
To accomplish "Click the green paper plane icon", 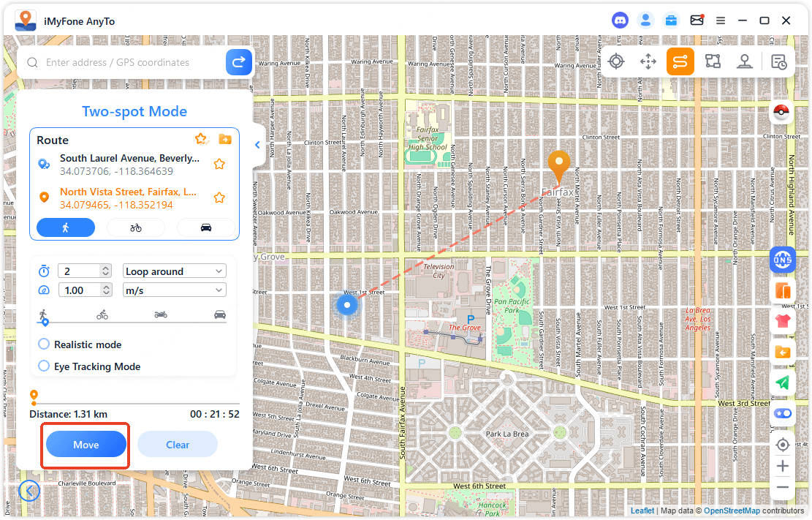I will pyautogui.click(x=782, y=383).
